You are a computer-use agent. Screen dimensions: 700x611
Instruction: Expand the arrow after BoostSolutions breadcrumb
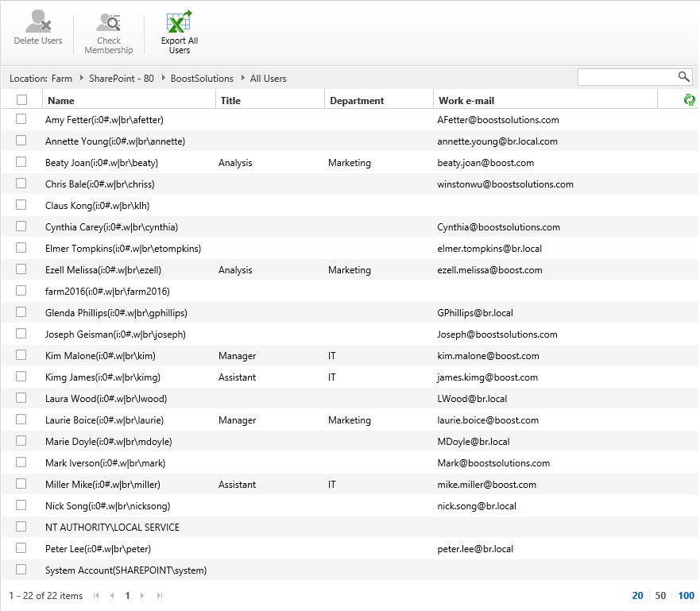pos(243,79)
